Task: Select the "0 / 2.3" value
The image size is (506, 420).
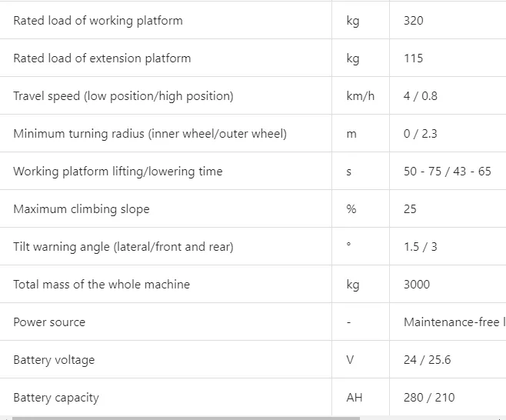Action: (420, 134)
